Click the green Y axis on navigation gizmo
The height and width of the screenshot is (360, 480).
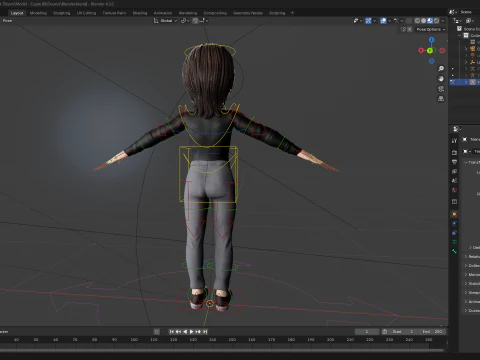point(430,51)
